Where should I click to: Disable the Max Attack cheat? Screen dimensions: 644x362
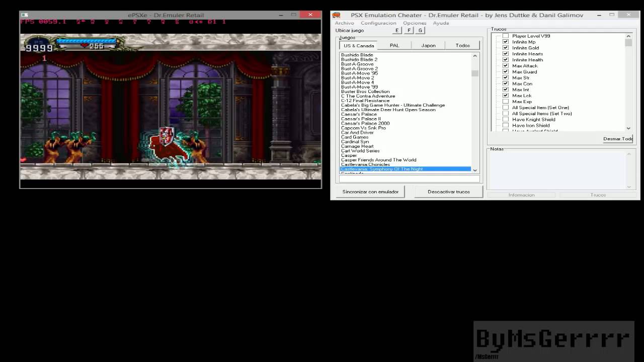click(x=506, y=66)
